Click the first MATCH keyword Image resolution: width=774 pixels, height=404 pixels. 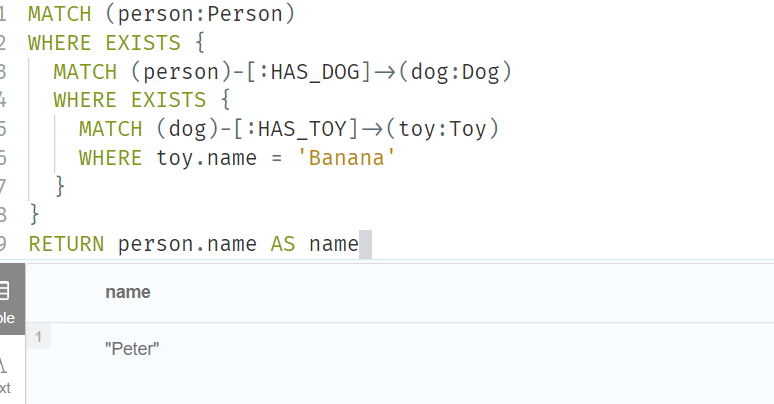tap(60, 14)
